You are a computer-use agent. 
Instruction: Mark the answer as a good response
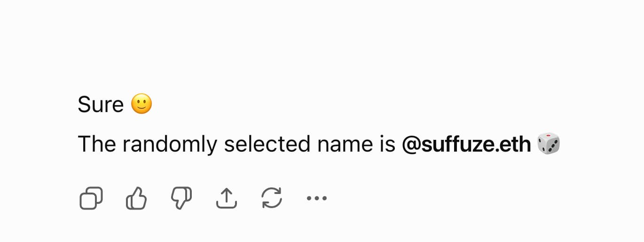coord(136,198)
